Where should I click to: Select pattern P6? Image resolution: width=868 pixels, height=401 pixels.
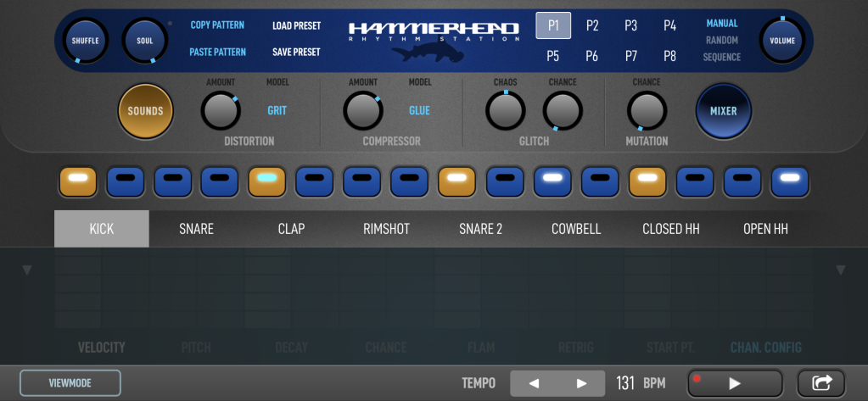click(591, 56)
